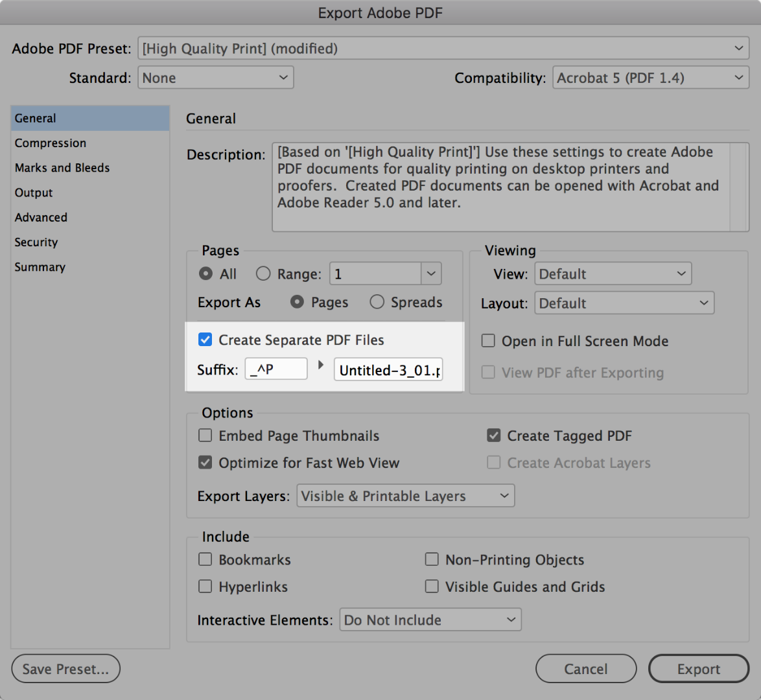Viewport: 761px width, 700px height.
Task: Expand the page Range dropdown arrow
Action: coord(431,274)
